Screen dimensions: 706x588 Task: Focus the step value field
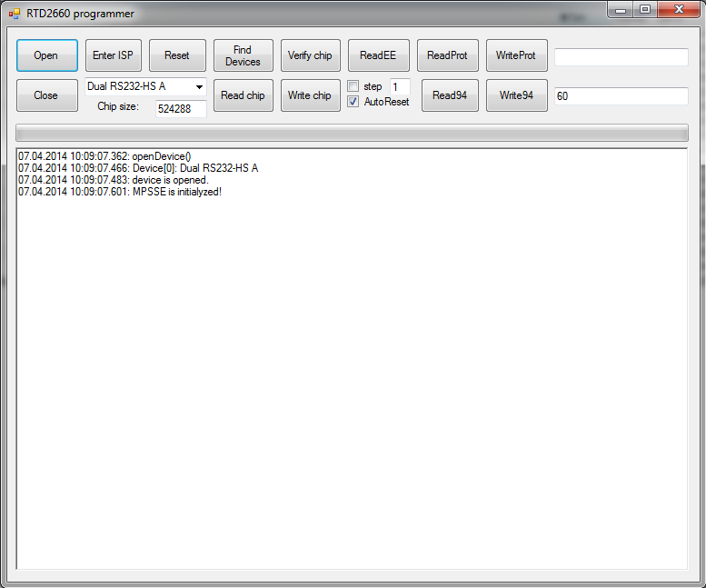coord(399,86)
